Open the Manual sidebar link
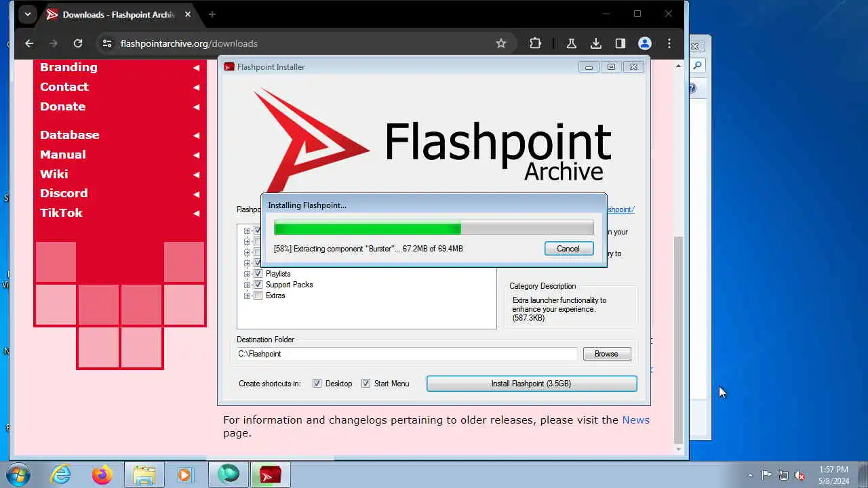The width and height of the screenshot is (868, 488). point(62,155)
